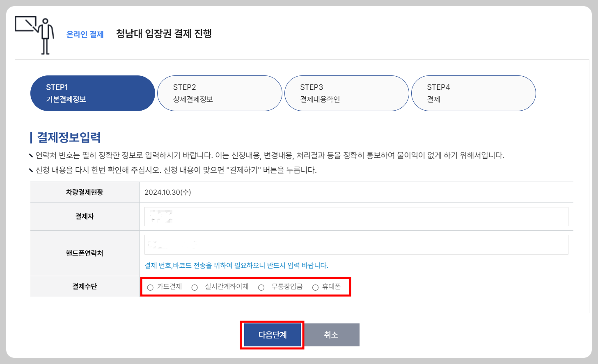Image resolution: width=598 pixels, height=364 pixels.
Task: Click STEP3 결제내용확인 step
Action: click(x=347, y=93)
